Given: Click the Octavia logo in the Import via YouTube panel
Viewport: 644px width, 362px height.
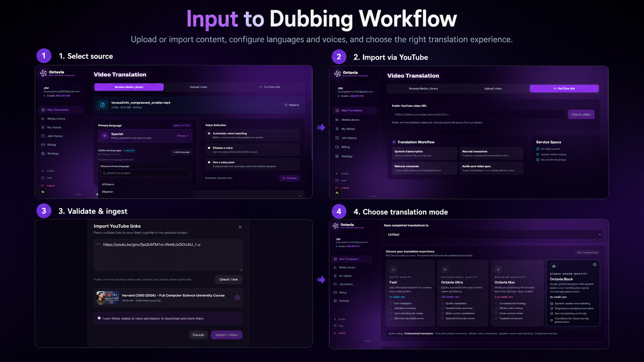Looking at the screenshot, I should [x=338, y=73].
